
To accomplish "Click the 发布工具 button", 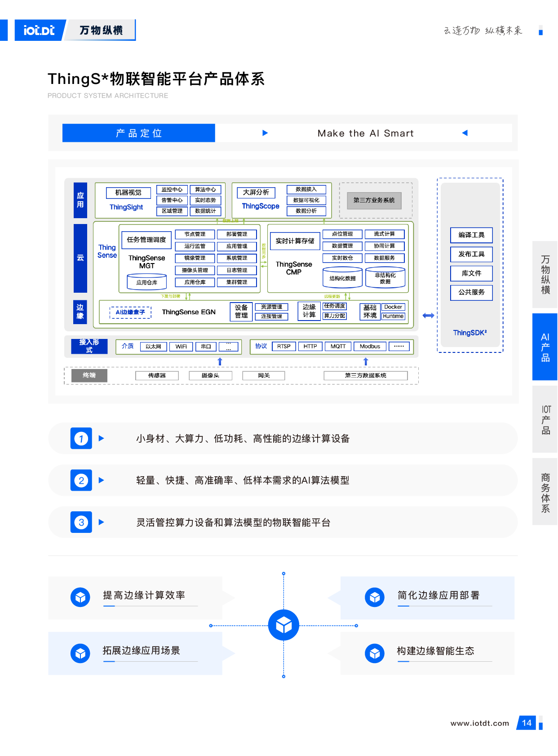I will (x=472, y=254).
